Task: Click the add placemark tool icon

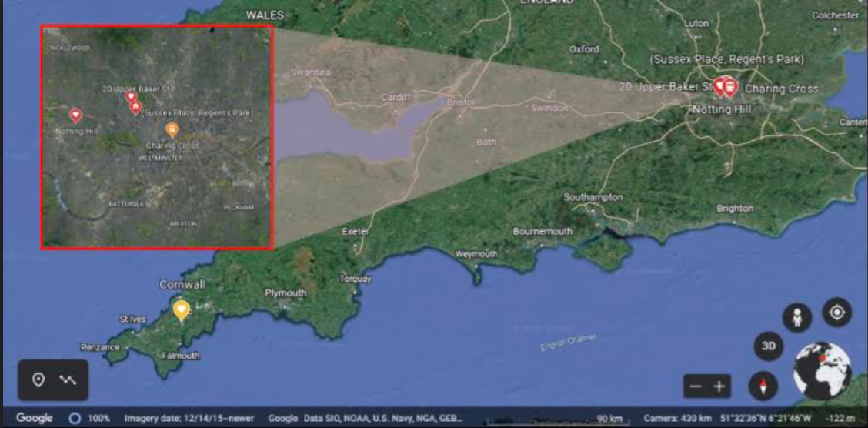Action: 38,380
